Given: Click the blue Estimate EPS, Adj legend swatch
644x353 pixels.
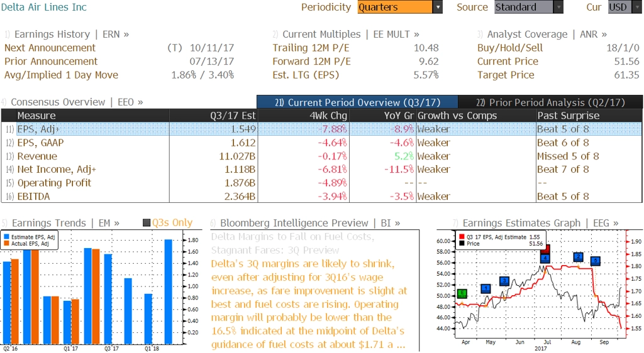Looking at the screenshot, I should [x=6, y=237].
